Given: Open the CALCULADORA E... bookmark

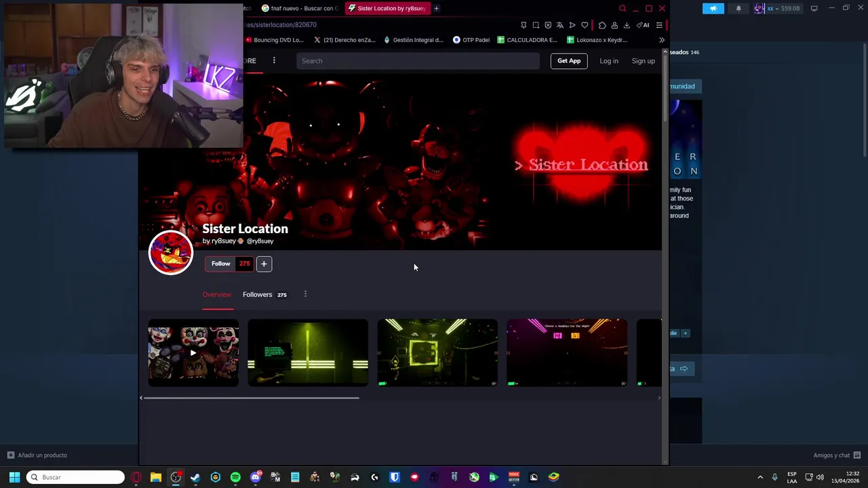Looking at the screenshot, I should (x=527, y=40).
